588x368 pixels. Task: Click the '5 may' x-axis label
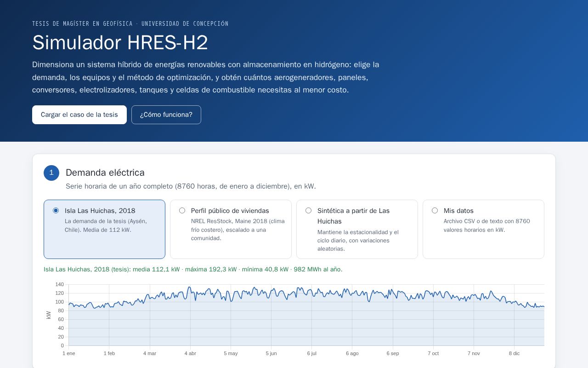click(231, 353)
